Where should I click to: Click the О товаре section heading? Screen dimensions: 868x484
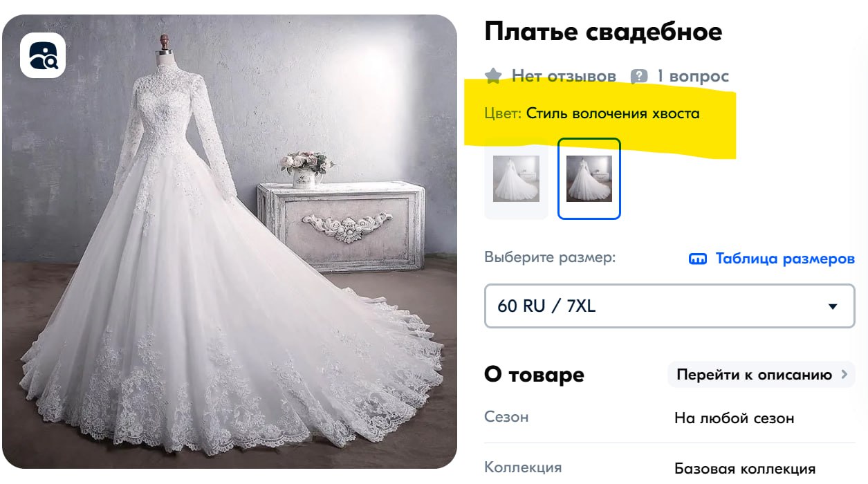point(534,375)
